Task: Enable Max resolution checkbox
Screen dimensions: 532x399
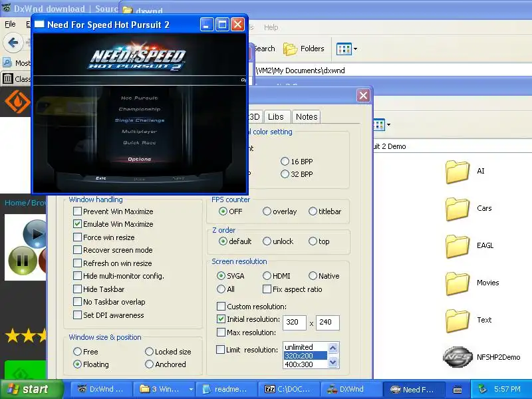Action: pyautogui.click(x=221, y=332)
